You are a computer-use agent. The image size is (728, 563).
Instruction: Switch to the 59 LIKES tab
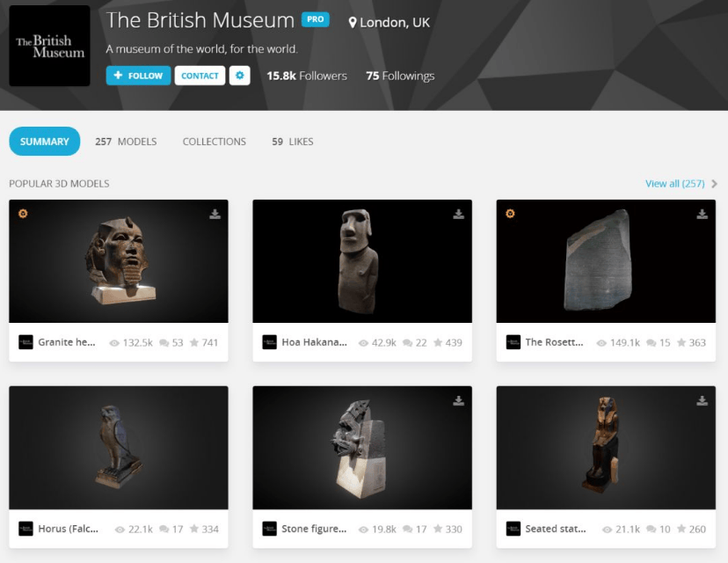tap(293, 142)
